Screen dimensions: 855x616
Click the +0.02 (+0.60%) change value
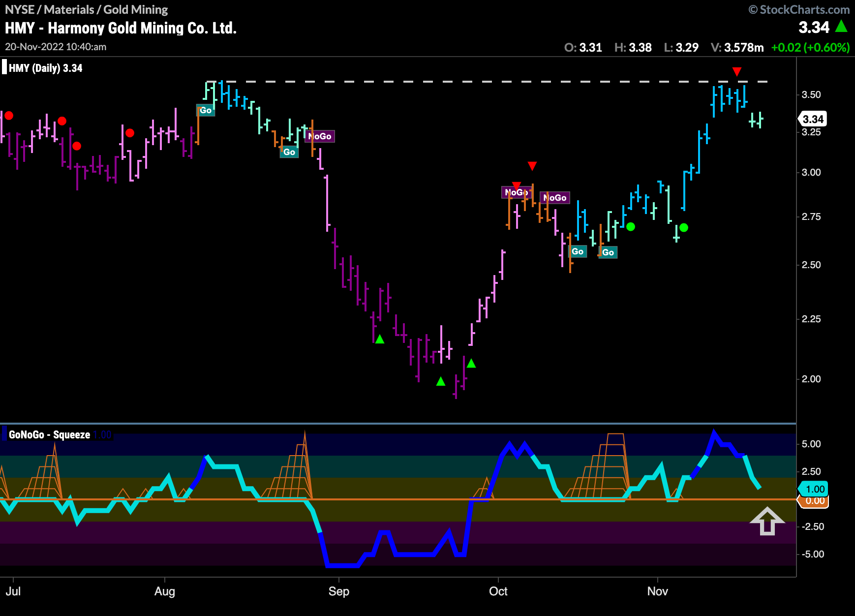tap(811, 48)
